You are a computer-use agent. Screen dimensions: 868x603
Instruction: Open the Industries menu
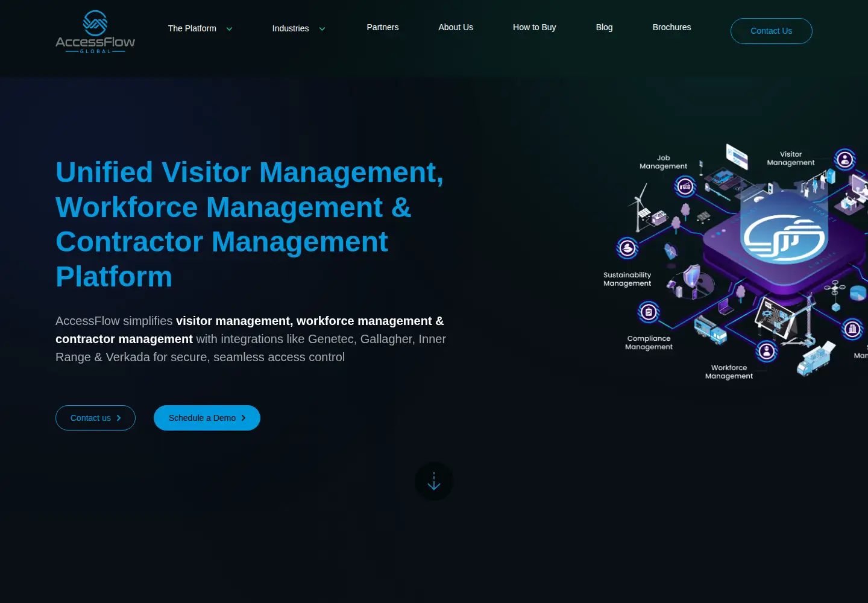coord(291,28)
